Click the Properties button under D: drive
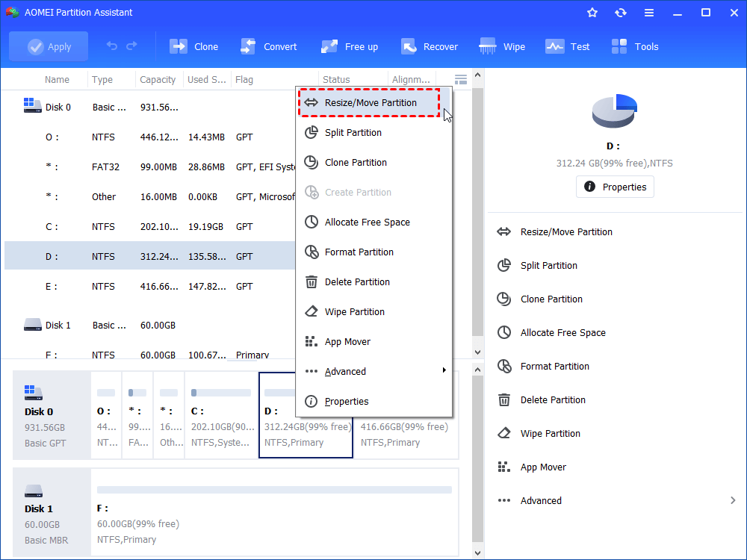The image size is (747, 560). click(615, 187)
